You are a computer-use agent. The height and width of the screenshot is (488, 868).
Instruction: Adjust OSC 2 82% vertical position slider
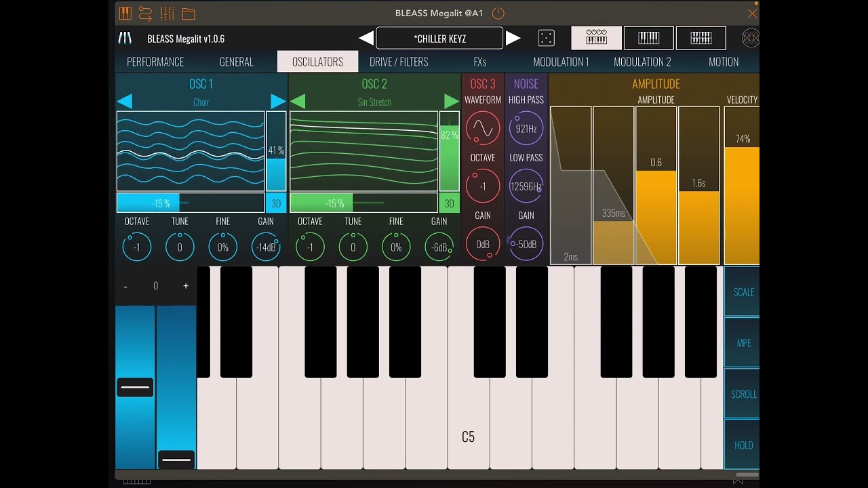(449, 151)
